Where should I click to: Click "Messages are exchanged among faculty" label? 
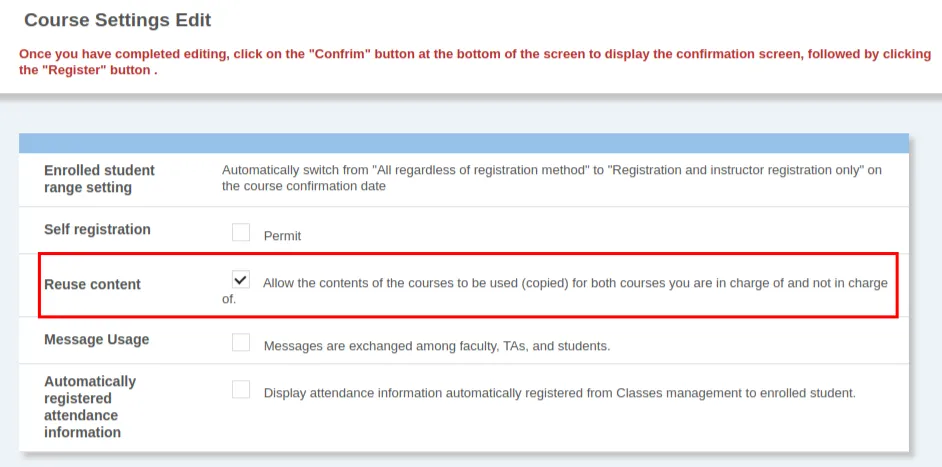tap(436, 346)
